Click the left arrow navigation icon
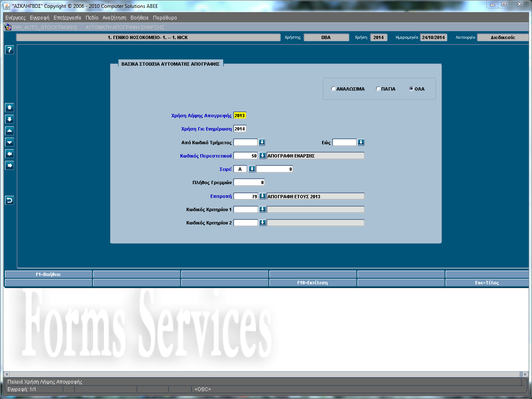 coord(10,154)
